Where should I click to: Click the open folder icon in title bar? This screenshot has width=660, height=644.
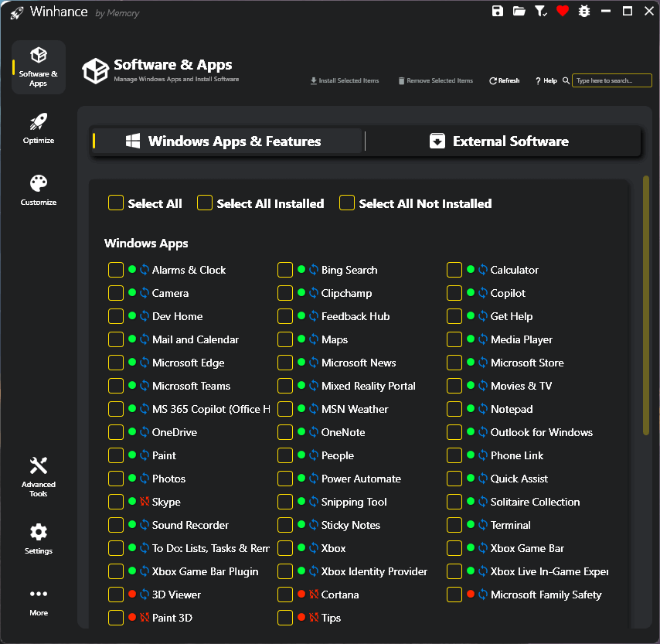click(519, 11)
